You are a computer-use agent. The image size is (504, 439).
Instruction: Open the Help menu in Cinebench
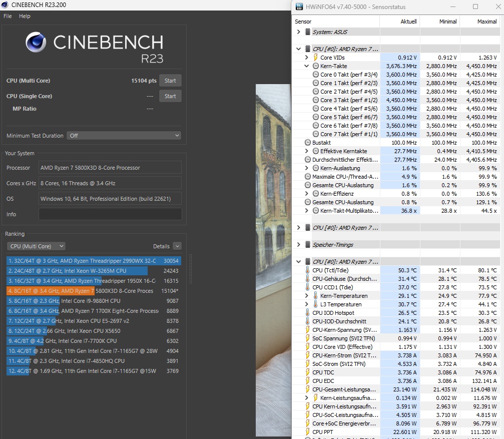coord(25,16)
